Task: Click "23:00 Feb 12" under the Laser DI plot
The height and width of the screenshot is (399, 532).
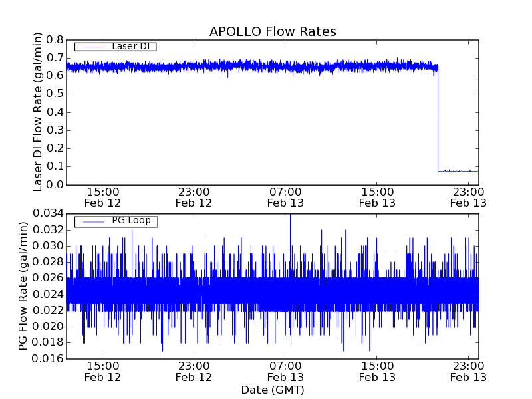Action: click(194, 198)
